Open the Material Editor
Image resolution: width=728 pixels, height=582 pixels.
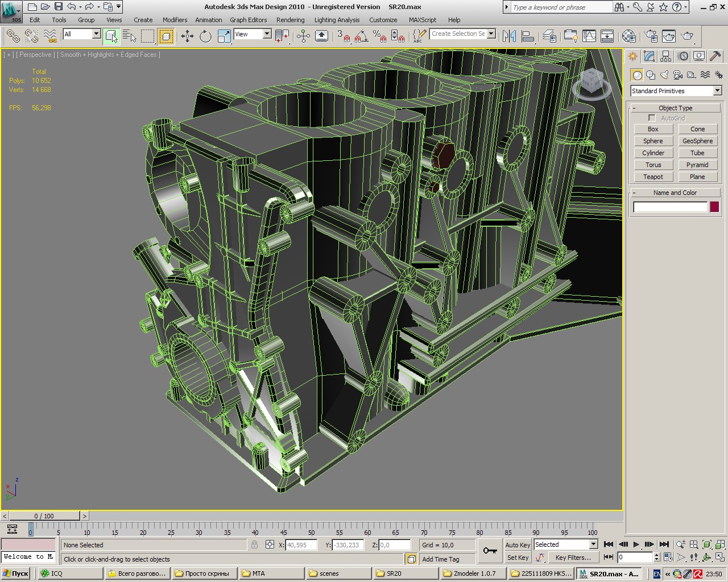click(628, 36)
